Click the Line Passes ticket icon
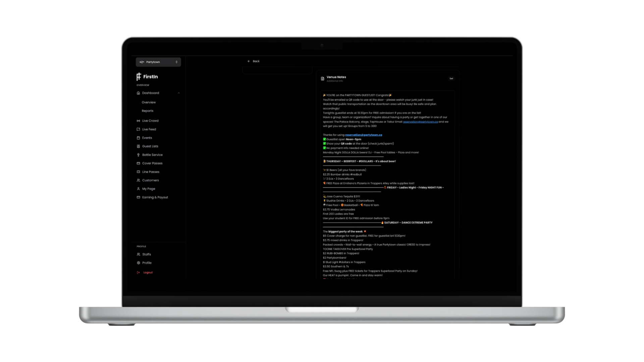This screenshot has height=362, width=644. pyautogui.click(x=138, y=172)
